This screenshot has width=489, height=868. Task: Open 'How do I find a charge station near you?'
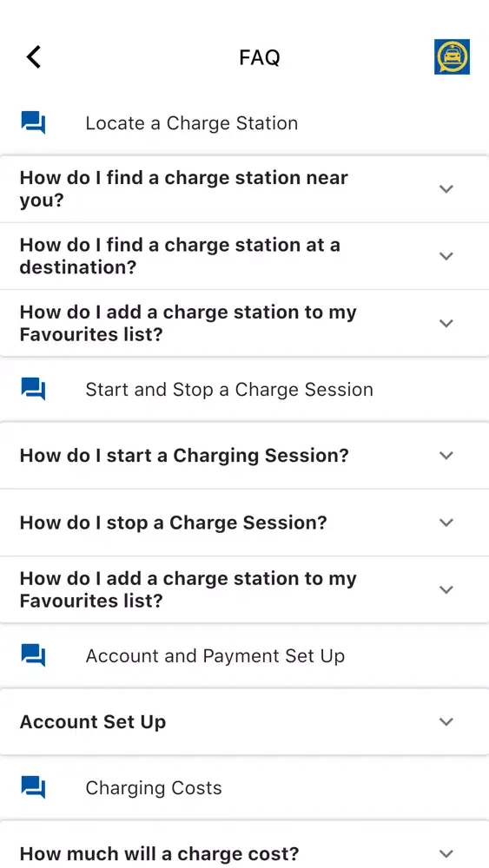[244, 188]
